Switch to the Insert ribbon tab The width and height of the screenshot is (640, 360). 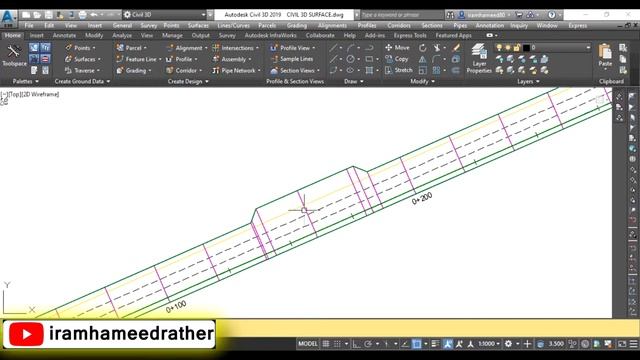pyautogui.click(x=36, y=36)
